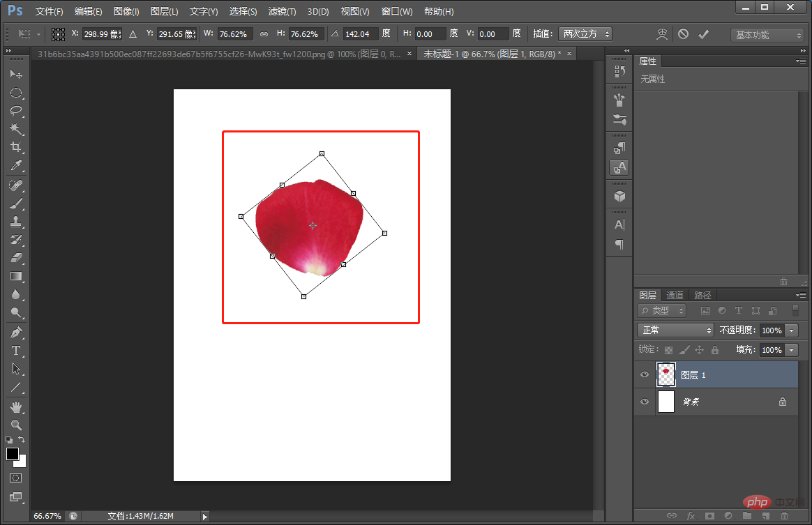Open the 3D panel cube icon
Viewport: 812px width, 525px height.
pos(619,196)
